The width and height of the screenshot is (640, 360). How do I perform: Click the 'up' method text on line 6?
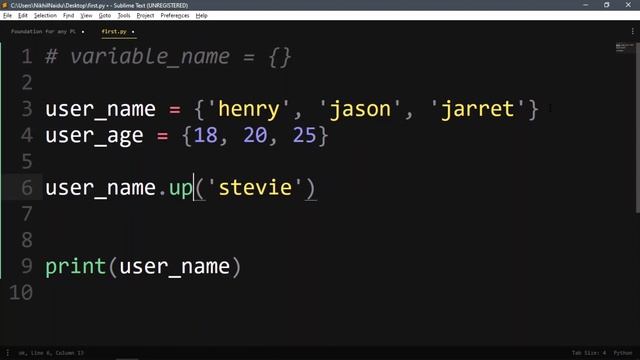[x=180, y=189]
